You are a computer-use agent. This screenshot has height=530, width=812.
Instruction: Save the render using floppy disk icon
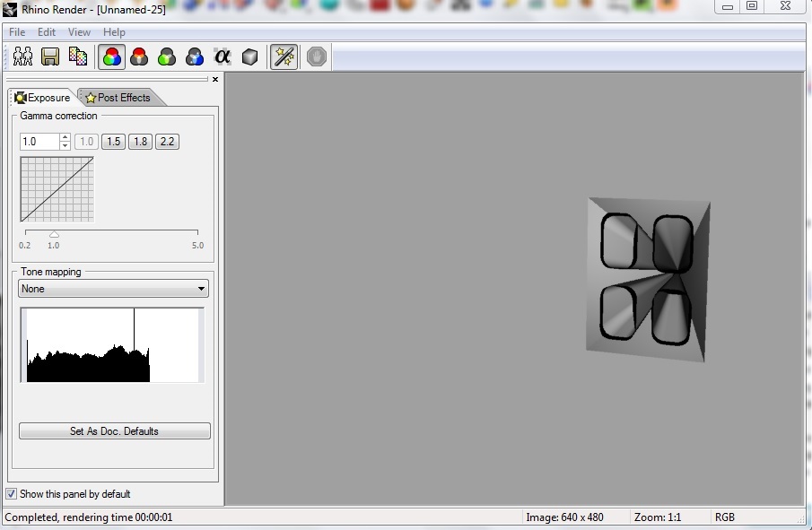(x=50, y=56)
